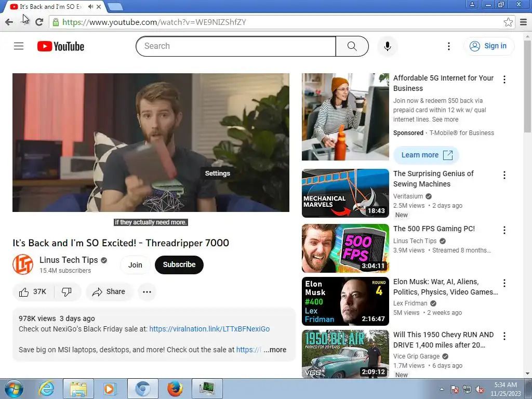532x399 pixels.
Task: Share the Threadripper 7000 video
Action: point(109,292)
